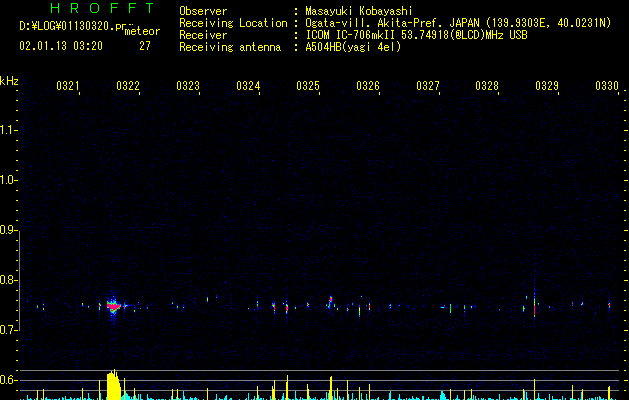Click time marker 0327
Image resolution: width=629 pixels, height=400 pixels.
tap(428, 85)
